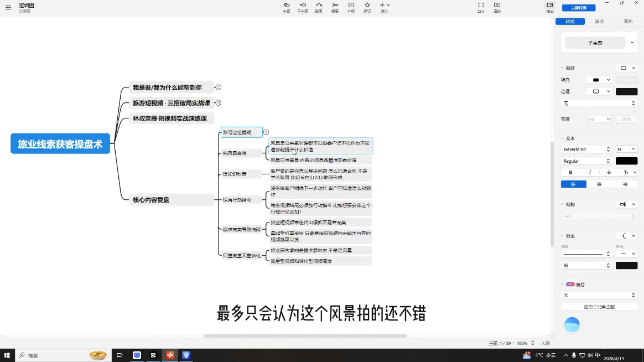
Task: Add a 外框 boundary
Action: [x=351, y=7]
